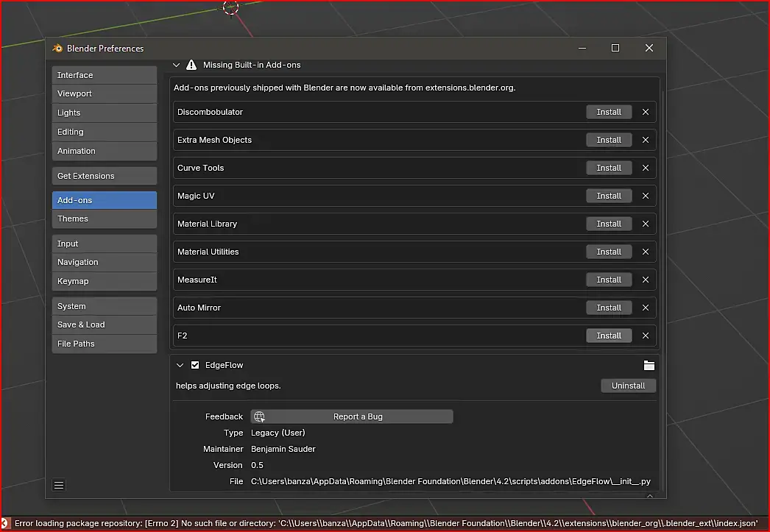Open the Save & Load tab
The image size is (770, 532).
104,325
